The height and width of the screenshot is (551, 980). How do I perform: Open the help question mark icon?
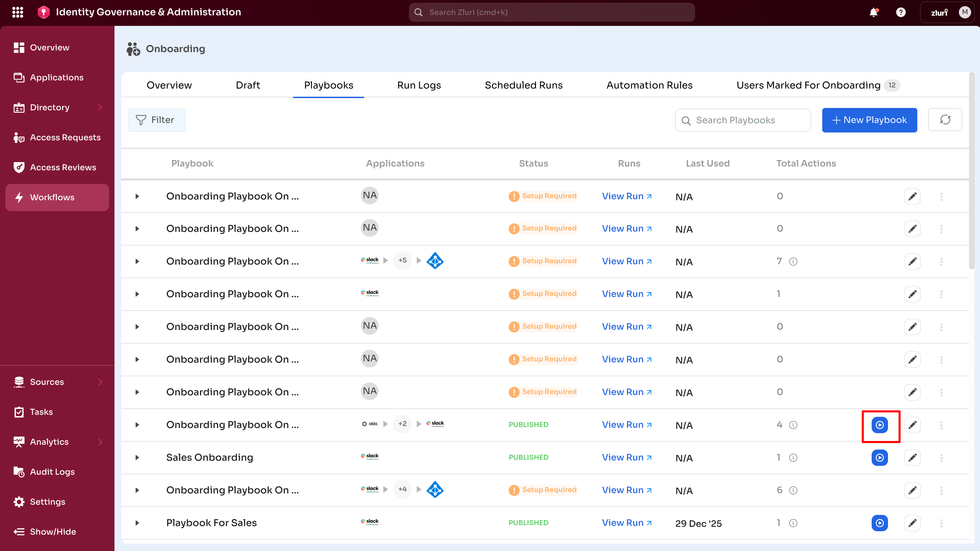tap(901, 12)
